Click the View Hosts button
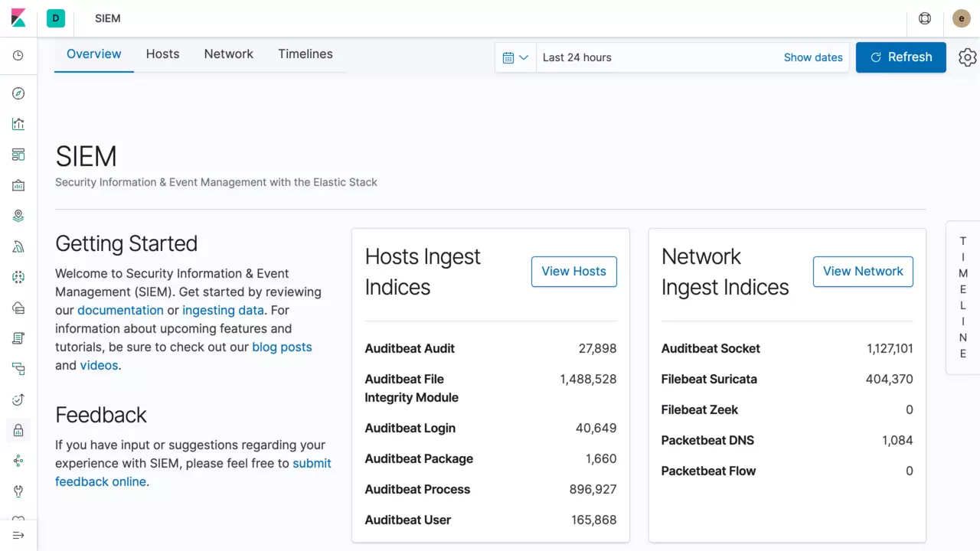The height and width of the screenshot is (551, 980). (573, 272)
